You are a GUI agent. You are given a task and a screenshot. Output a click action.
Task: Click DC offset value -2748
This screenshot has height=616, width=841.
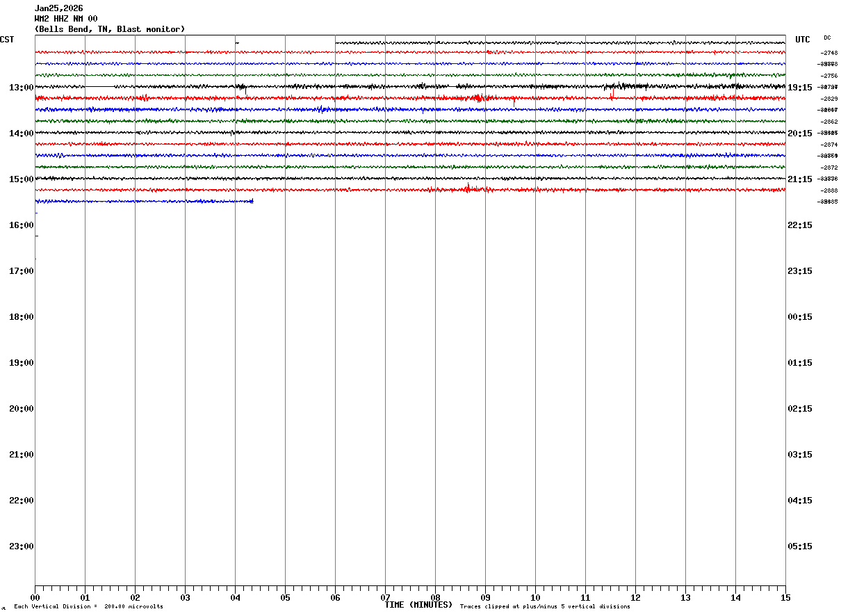pyautogui.click(x=829, y=53)
